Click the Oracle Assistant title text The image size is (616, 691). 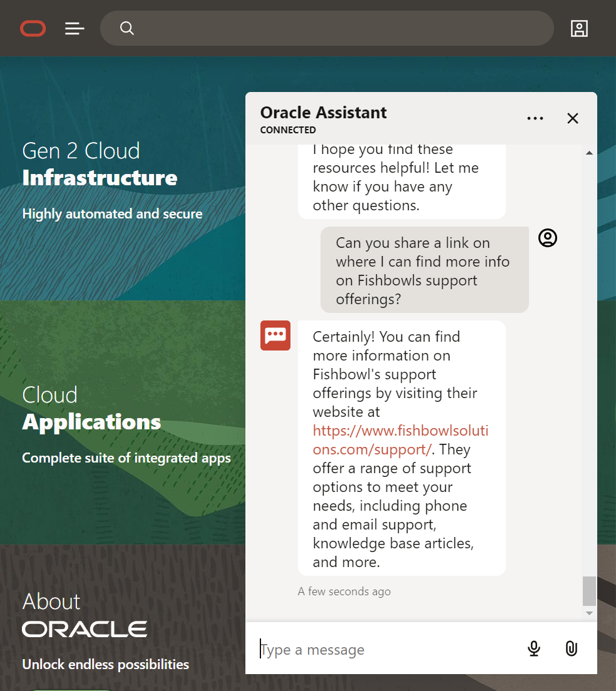(x=324, y=113)
